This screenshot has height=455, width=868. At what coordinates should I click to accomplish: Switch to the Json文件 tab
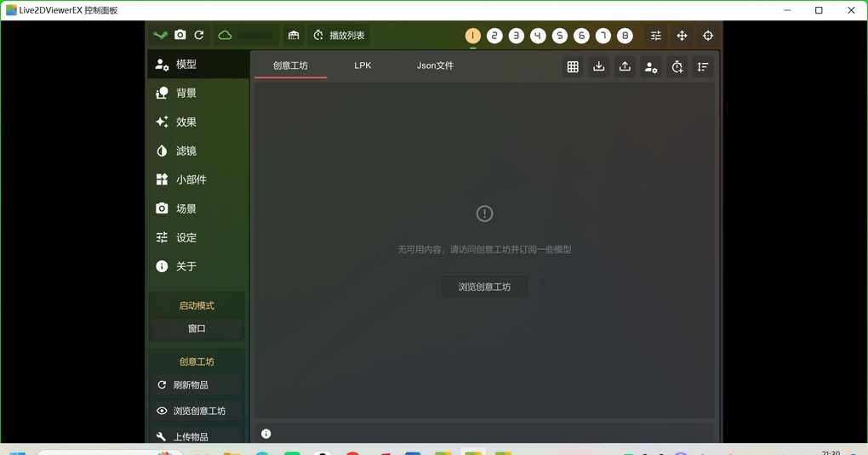[435, 65]
